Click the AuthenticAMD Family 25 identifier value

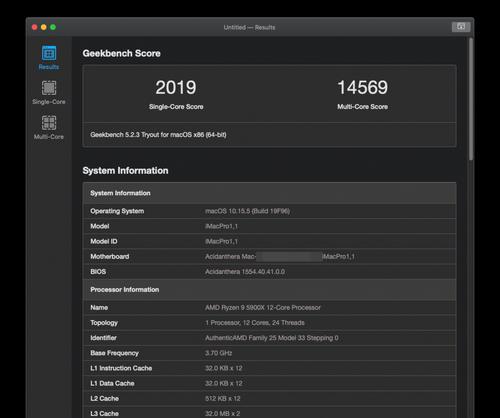pyautogui.click(x=272, y=338)
